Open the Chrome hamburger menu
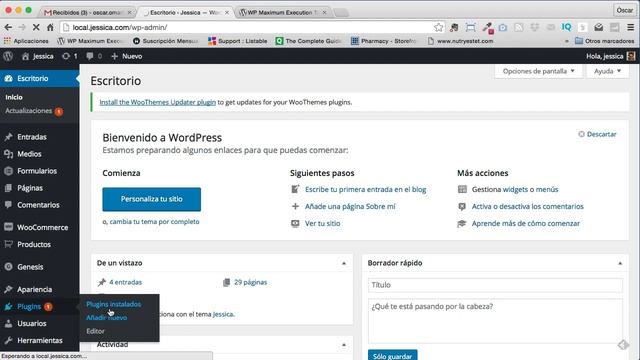640x360 pixels. [631, 27]
